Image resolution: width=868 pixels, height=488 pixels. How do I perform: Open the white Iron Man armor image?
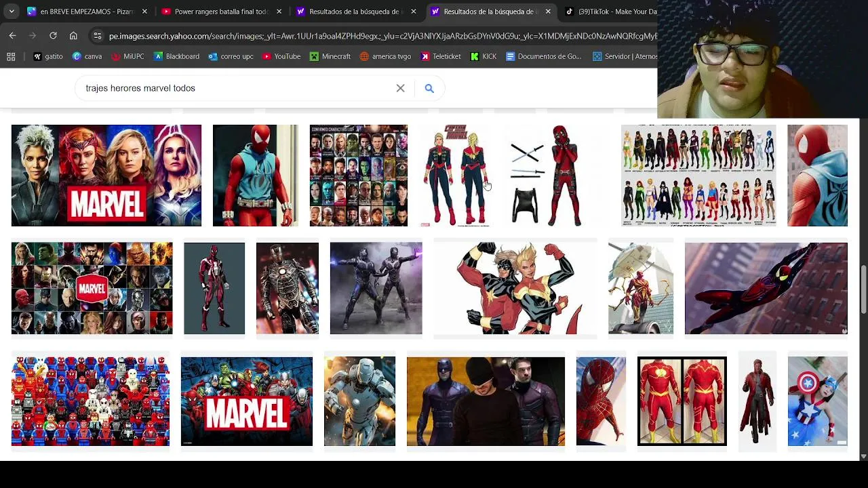tap(359, 401)
